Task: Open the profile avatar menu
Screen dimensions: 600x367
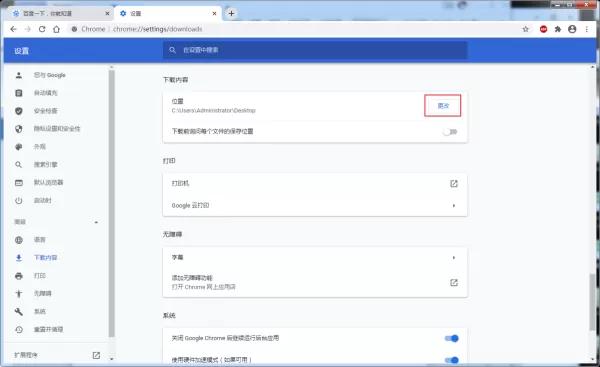Action: tap(572, 29)
